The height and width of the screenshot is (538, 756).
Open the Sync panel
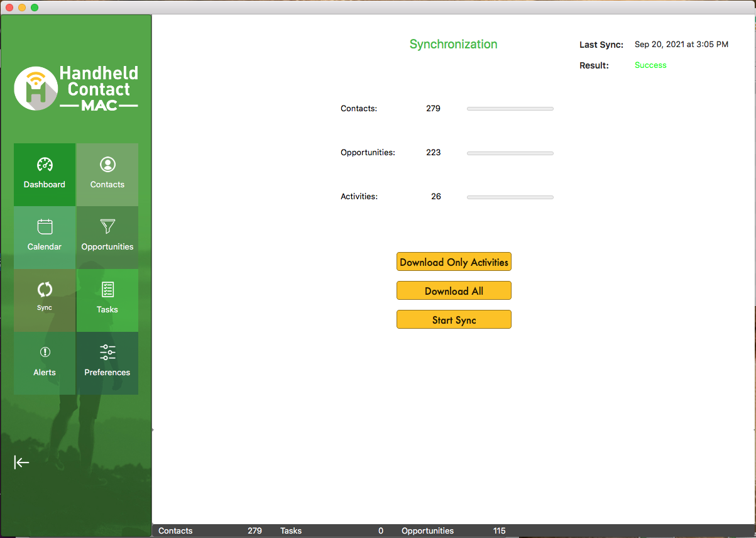(x=44, y=300)
